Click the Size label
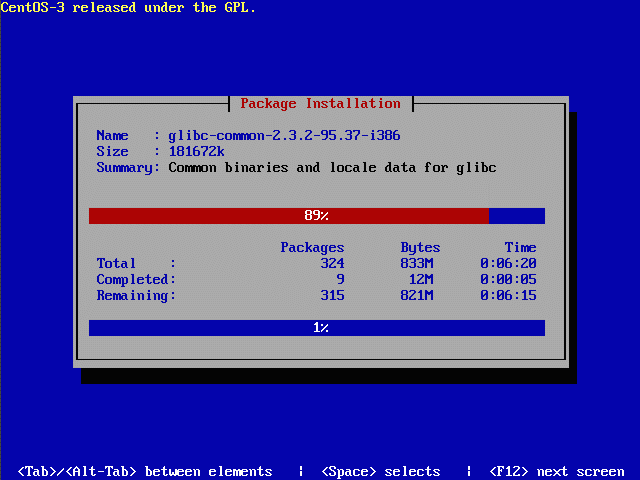 (112, 151)
